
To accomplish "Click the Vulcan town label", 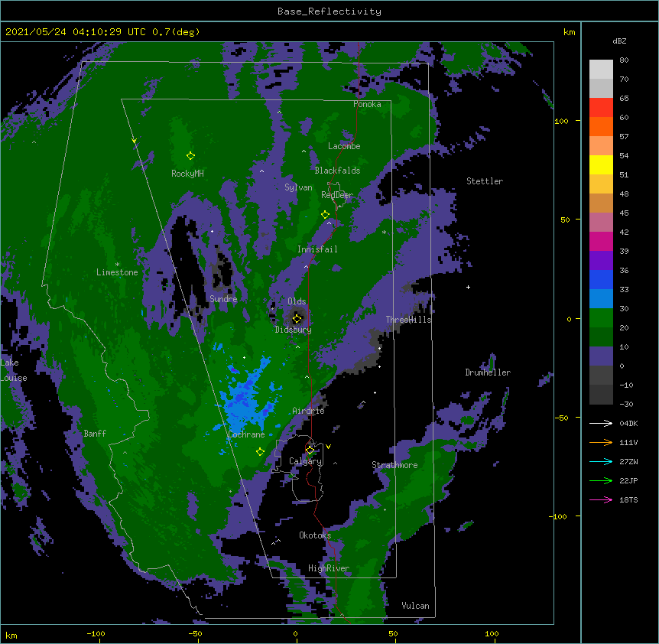I will [x=415, y=606].
